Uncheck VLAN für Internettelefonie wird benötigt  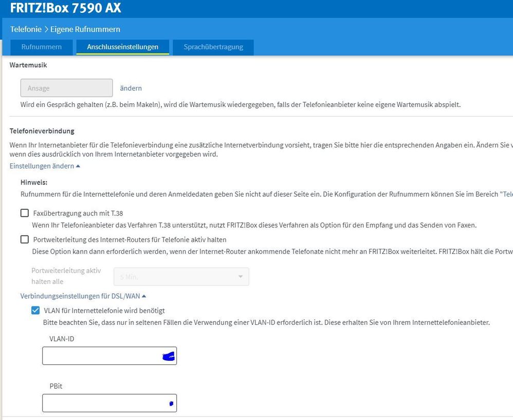click(x=35, y=311)
